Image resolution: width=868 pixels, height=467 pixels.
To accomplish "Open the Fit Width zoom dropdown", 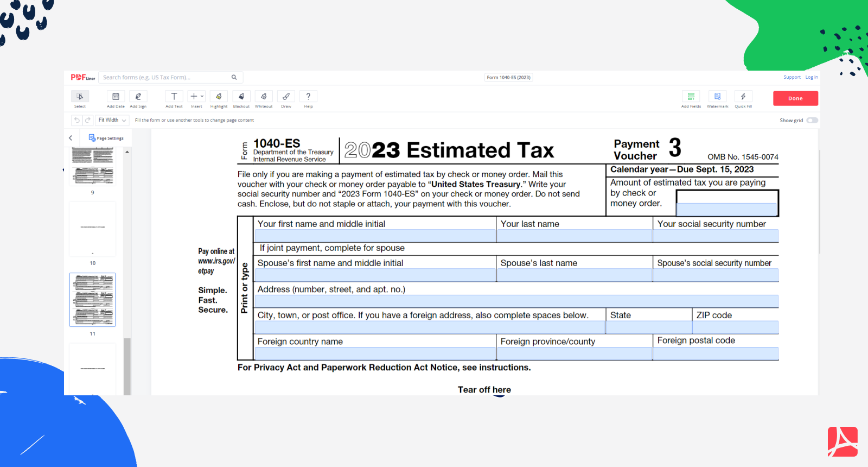I will pyautogui.click(x=112, y=120).
